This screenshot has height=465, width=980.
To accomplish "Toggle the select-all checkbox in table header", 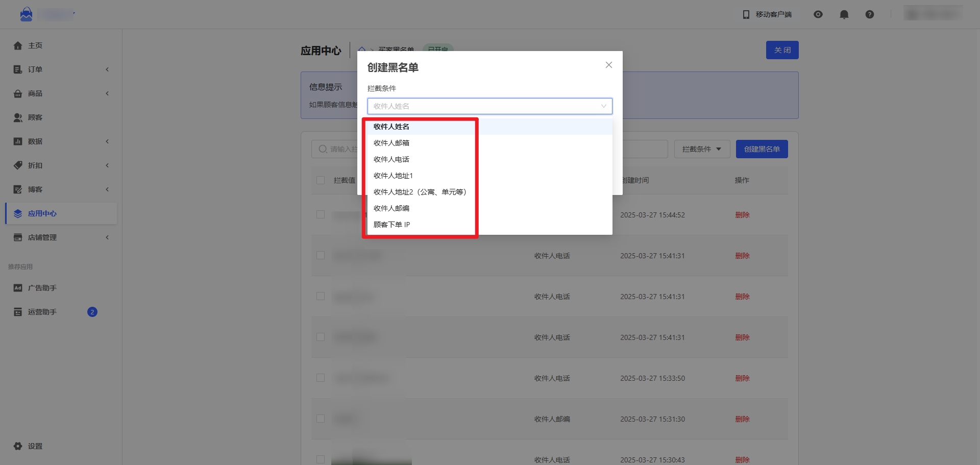I will 321,180.
